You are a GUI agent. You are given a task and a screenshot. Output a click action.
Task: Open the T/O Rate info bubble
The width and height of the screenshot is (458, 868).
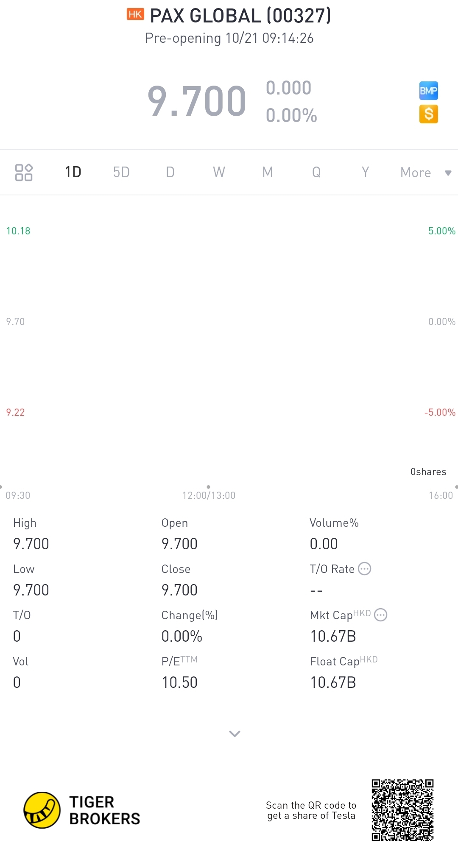[x=365, y=569]
